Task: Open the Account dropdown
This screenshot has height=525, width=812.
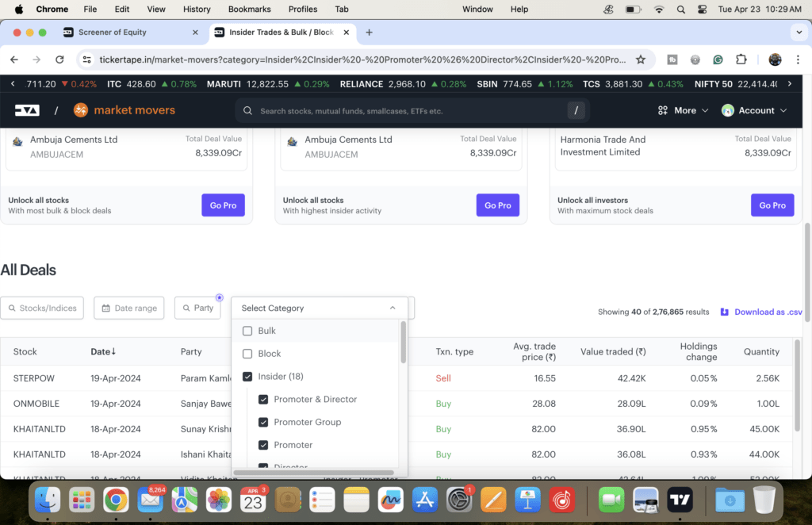Action: coord(754,110)
